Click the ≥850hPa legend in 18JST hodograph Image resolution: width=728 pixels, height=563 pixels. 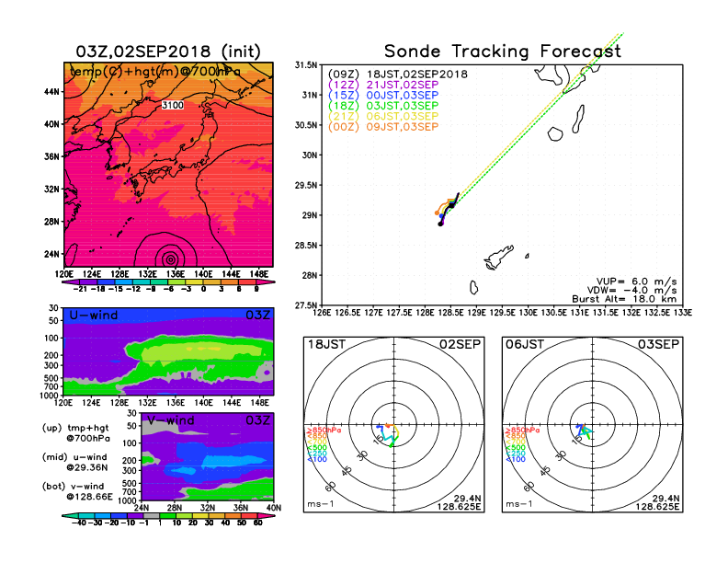(322, 430)
